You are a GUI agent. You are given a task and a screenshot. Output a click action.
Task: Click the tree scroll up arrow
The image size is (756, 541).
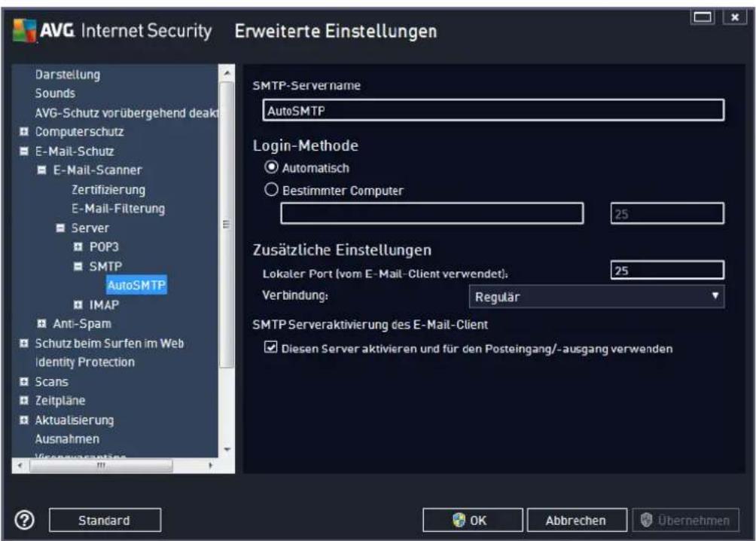(x=227, y=73)
